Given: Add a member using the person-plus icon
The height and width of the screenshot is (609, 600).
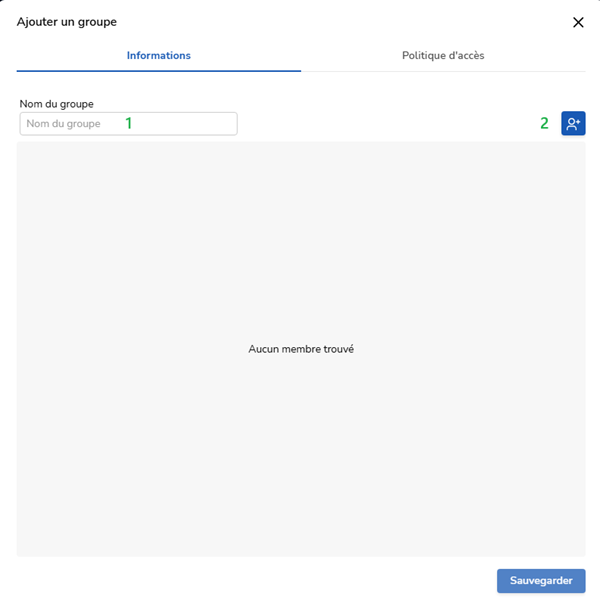Looking at the screenshot, I should (x=573, y=123).
